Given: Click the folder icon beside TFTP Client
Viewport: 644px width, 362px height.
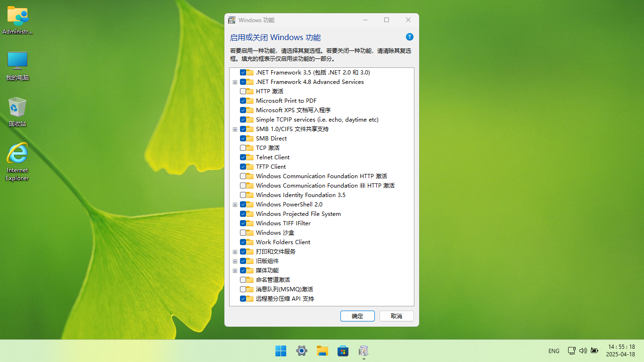Looking at the screenshot, I should 250,166.
